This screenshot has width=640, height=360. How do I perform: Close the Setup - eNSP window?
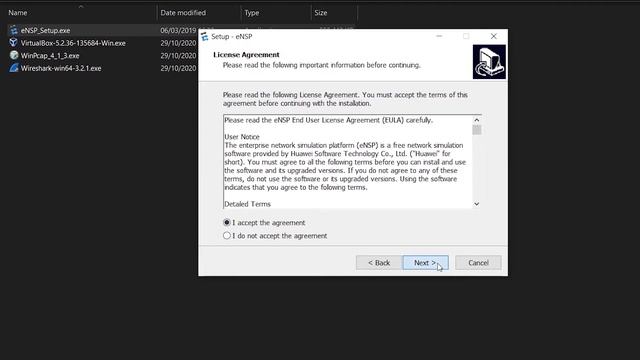click(493, 36)
